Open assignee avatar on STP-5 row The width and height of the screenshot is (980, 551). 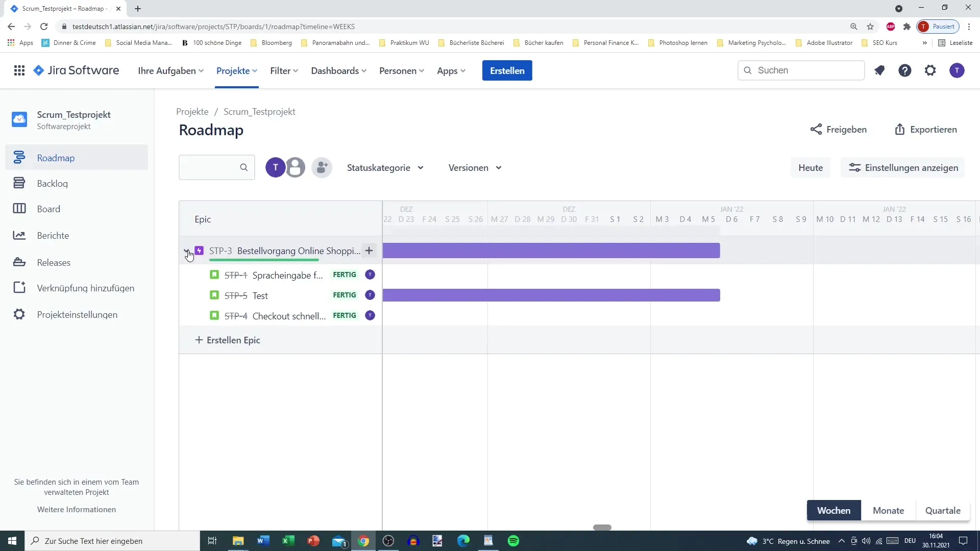[370, 295]
